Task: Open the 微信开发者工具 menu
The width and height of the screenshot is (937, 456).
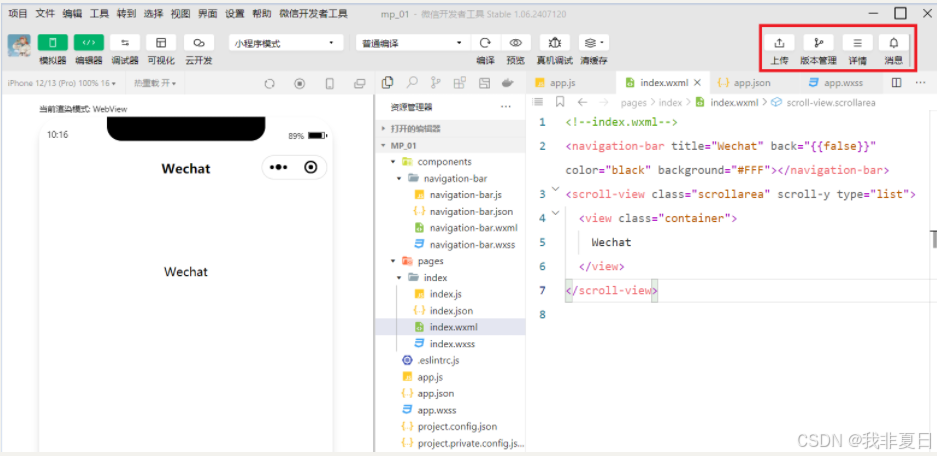Action: 313,13
